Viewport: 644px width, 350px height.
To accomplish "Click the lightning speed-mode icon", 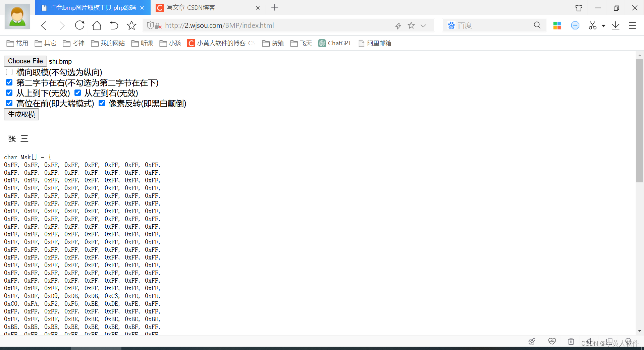I will click(398, 26).
